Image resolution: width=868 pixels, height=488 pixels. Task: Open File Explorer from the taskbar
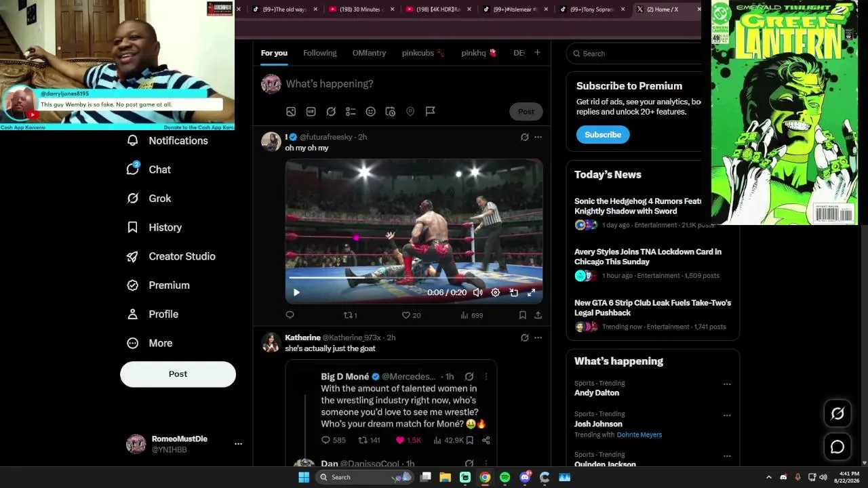pyautogui.click(x=446, y=477)
